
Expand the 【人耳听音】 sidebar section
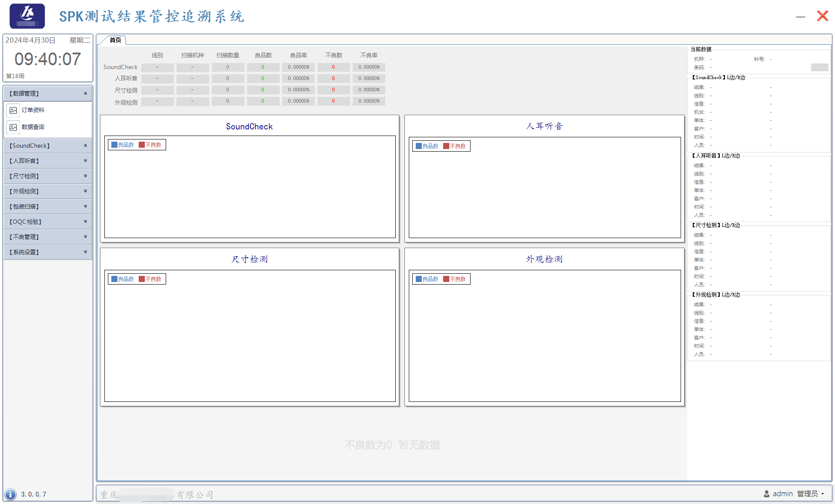(85, 161)
